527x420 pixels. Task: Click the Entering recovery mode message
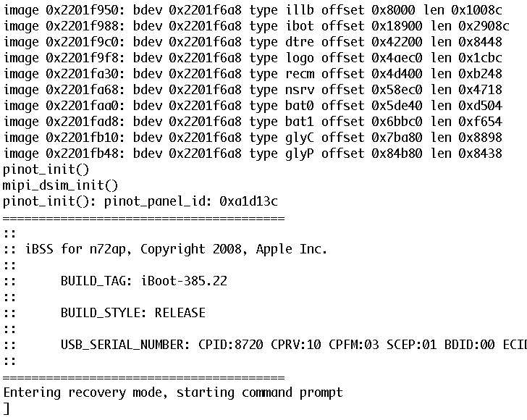tap(173, 392)
